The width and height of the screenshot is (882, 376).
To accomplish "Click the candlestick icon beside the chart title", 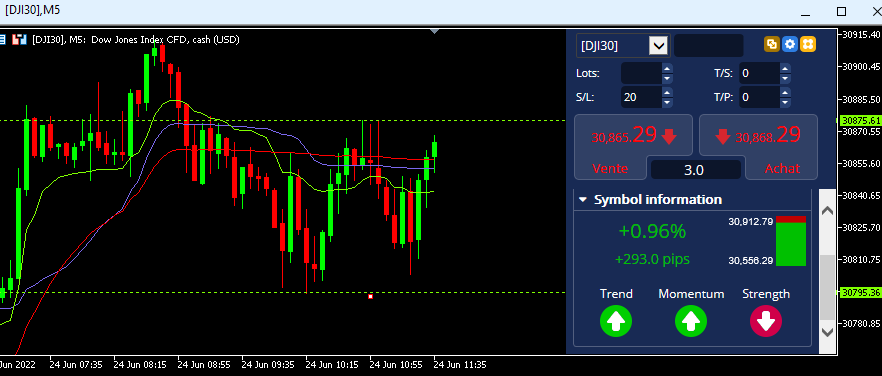I will pyautogui.click(x=20, y=39).
